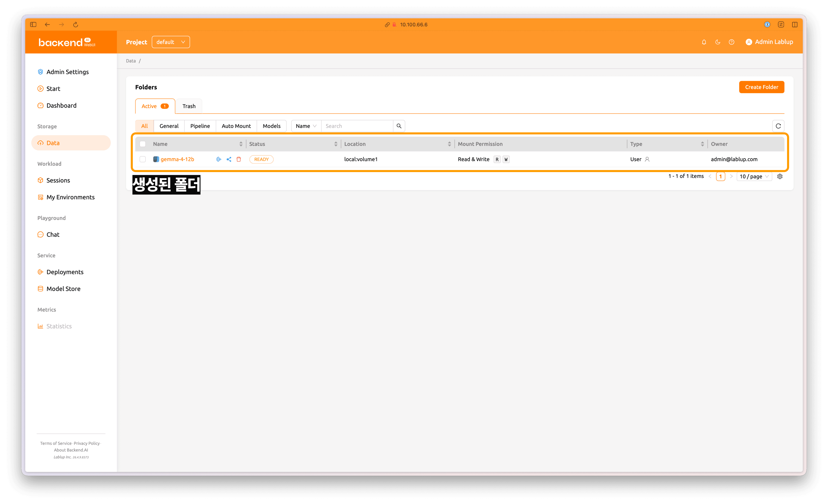Screen dimensions: 828x504
Task: Open the Name search-field dropdown
Action: (x=306, y=126)
